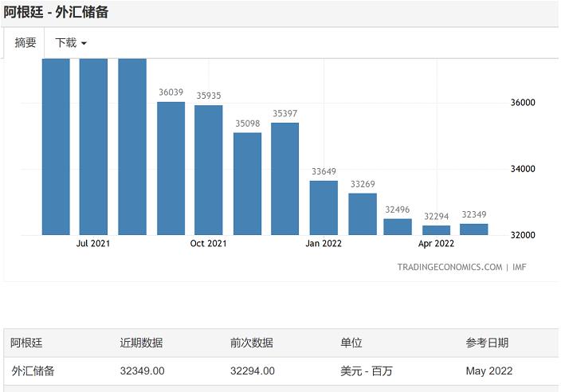The image size is (565, 392).
Task: Click the 32000 y-axis value
Action: [x=523, y=235]
